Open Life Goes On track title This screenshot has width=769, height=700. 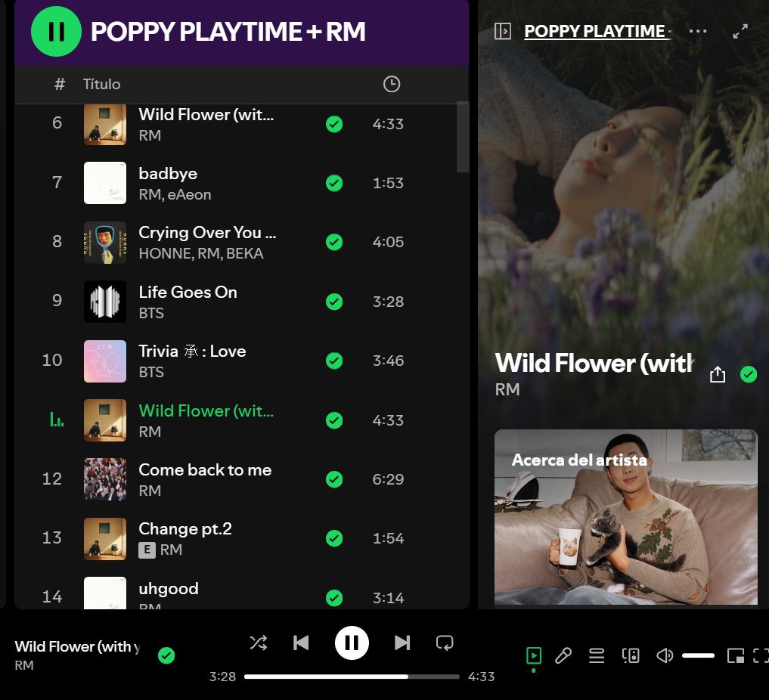[188, 292]
